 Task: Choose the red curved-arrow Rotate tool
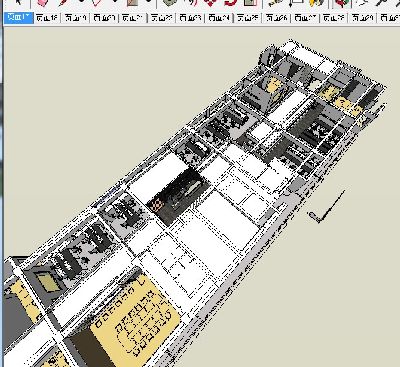(230, 3)
